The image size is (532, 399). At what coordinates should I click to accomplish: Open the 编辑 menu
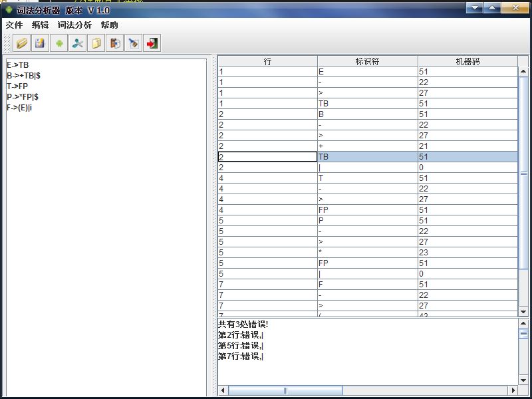click(x=40, y=25)
